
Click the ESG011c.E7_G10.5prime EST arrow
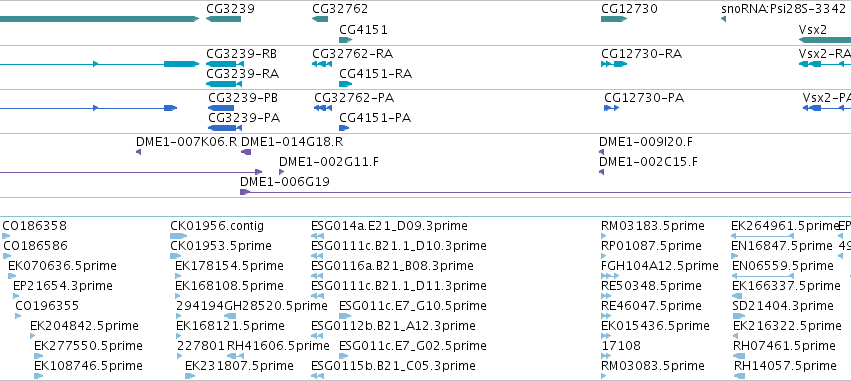click(345, 316)
